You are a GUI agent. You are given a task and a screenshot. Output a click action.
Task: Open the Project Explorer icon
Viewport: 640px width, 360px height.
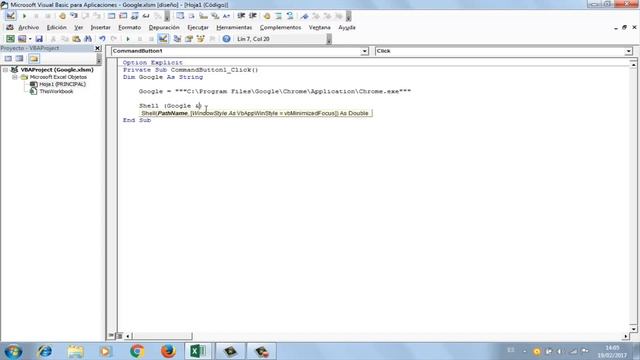pyautogui.click(x=177, y=39)
